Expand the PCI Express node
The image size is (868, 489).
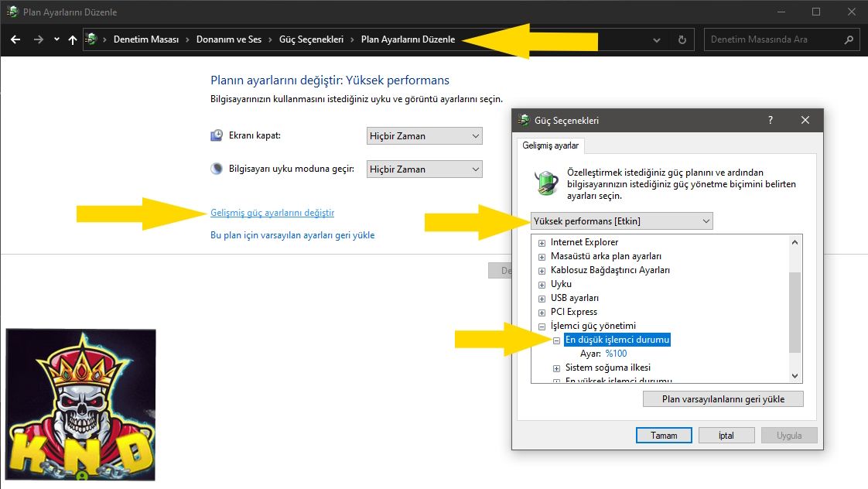click(x=542, y=313)
